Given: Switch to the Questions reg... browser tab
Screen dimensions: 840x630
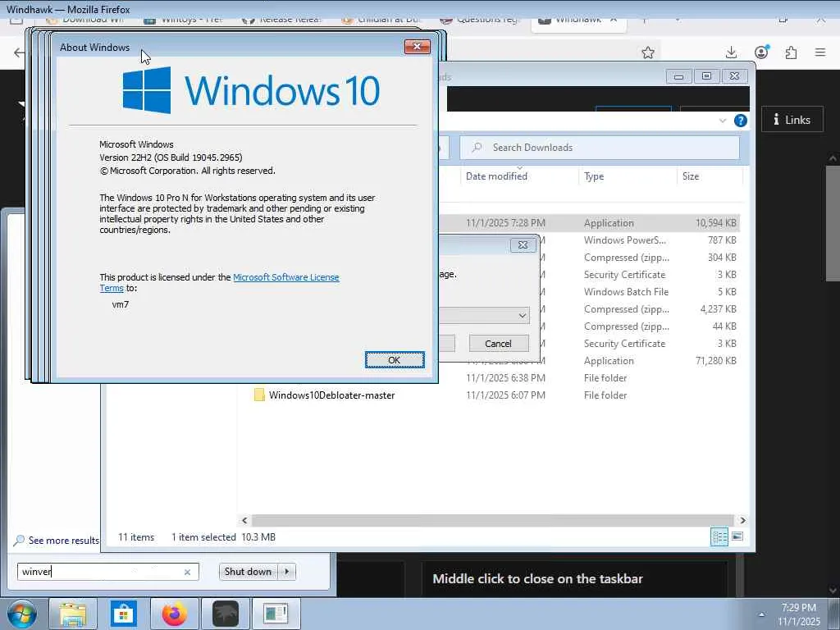Looking at the screenshot, I should click(x=481, y=21).
